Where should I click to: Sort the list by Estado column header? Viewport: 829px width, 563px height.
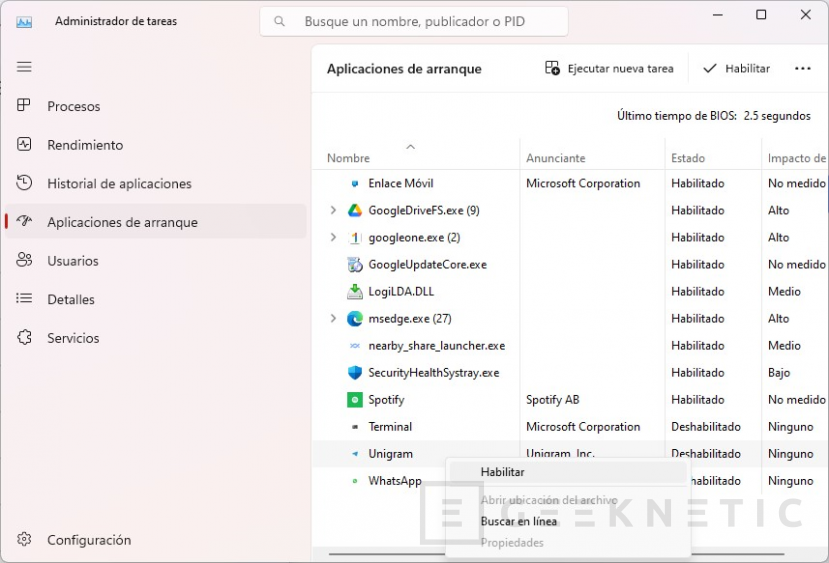point(688,158)
